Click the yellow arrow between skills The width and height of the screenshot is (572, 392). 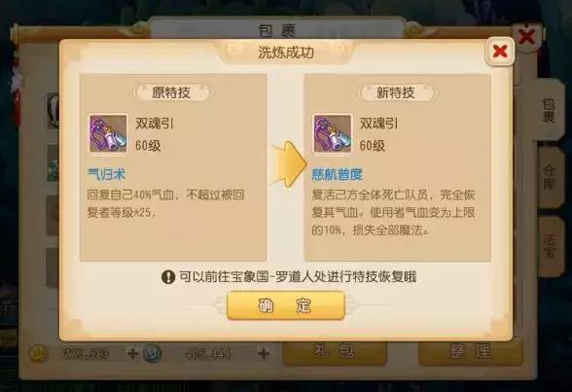[x=288, y=164]
